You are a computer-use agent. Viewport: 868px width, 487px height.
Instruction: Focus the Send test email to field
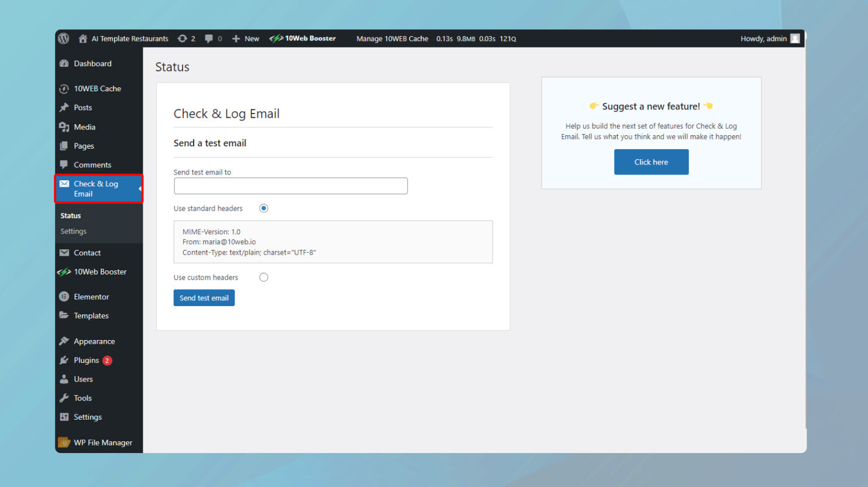point(291,186)
